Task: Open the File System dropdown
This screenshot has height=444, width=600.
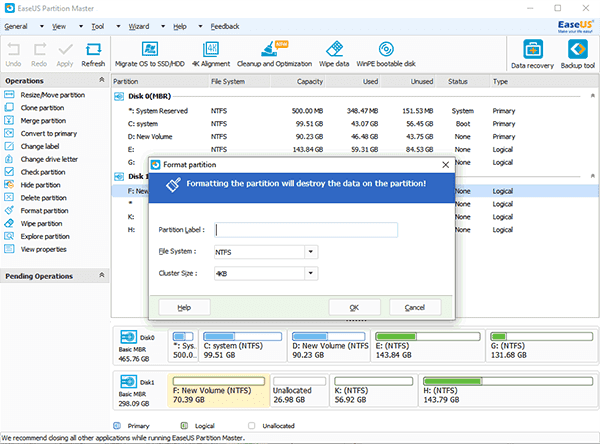Action: (311, 252)
